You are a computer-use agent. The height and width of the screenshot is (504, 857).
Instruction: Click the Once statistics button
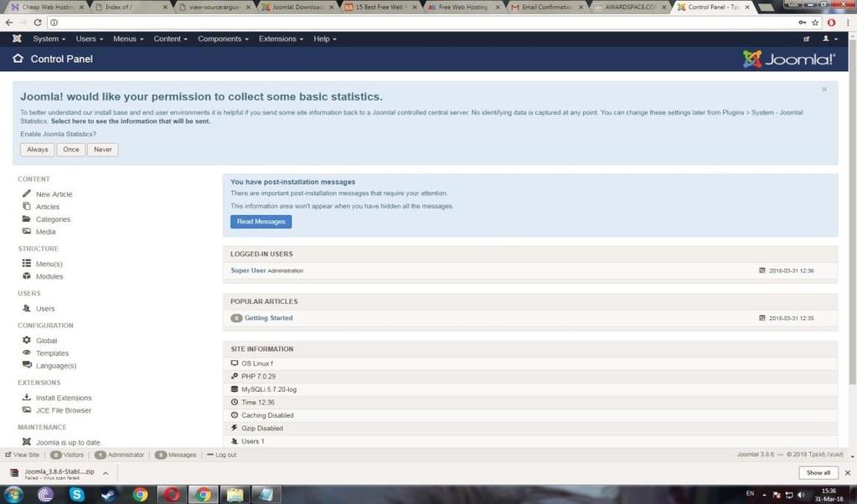pos(71,149)
